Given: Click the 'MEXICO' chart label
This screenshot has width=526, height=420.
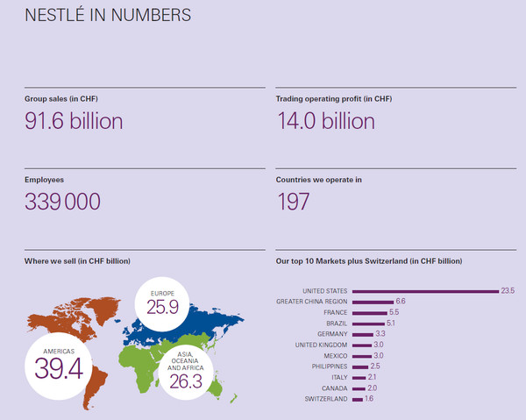Looking at the screenshot, I should pyautogui.click(x=336, y=356).
